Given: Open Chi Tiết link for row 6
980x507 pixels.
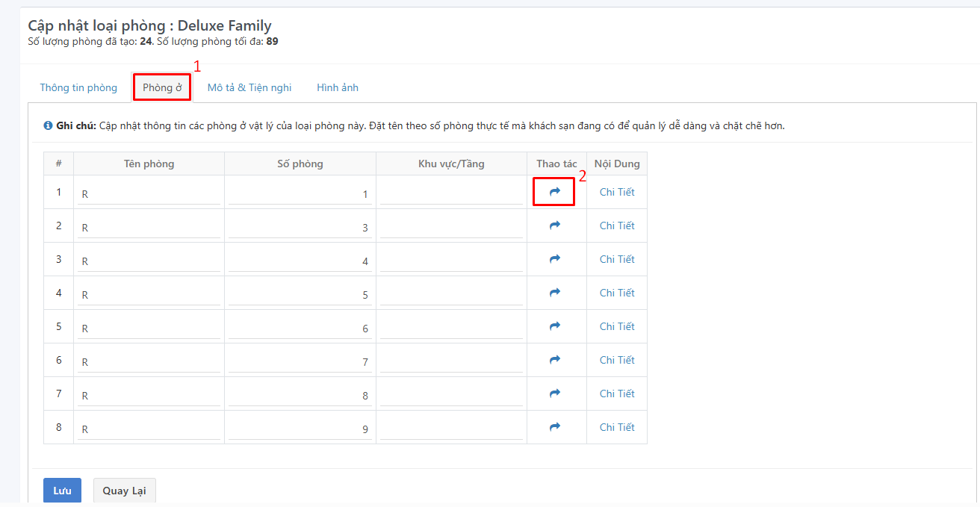Looking at the screenshot, I should coord(617,360).
